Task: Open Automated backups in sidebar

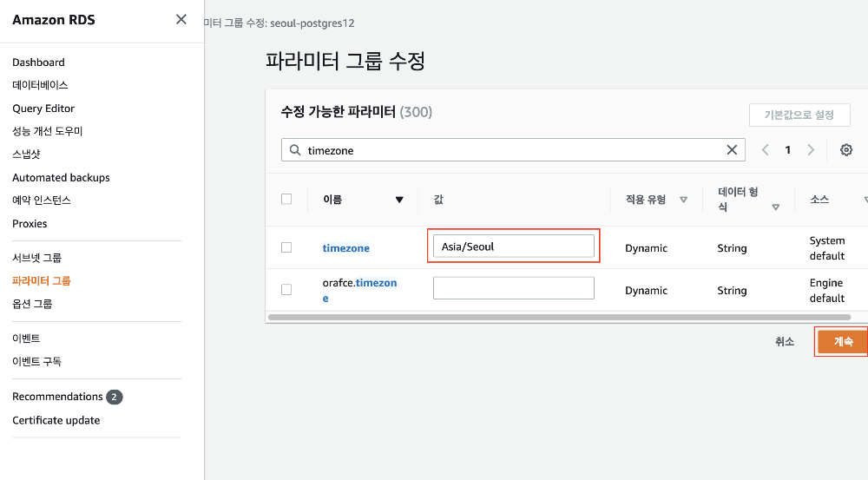Action: pos(61,177)
